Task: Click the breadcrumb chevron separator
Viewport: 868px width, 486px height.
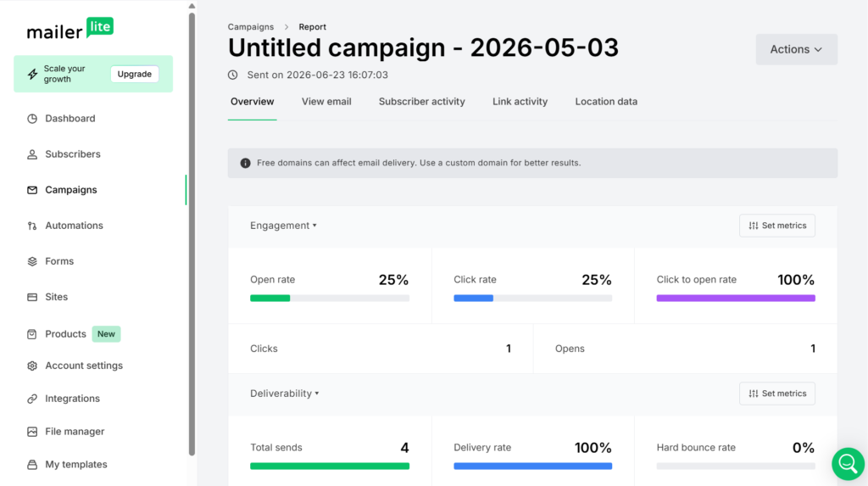Action: [287, 26]
